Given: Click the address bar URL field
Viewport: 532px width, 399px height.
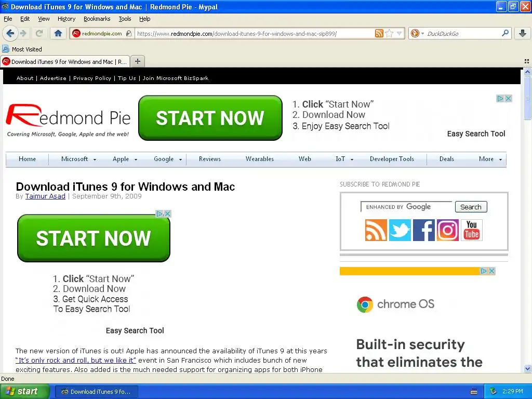Looking at the screenshot, I should [x=255, y=34].
